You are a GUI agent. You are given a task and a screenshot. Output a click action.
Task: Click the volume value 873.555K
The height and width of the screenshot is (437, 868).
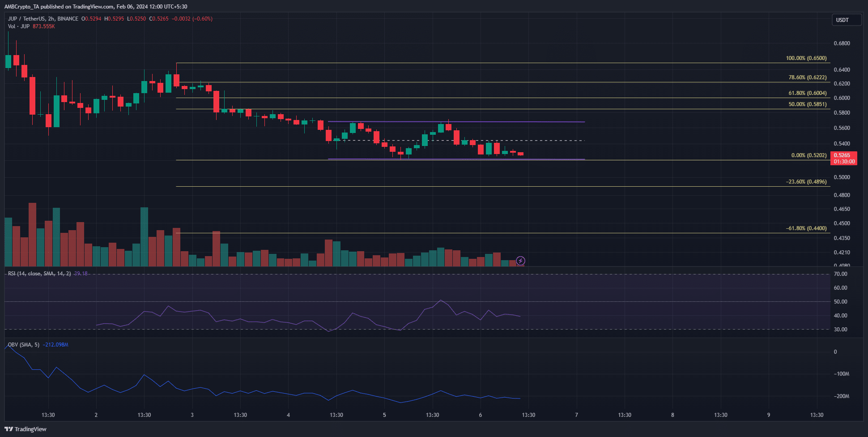point(44,26)
